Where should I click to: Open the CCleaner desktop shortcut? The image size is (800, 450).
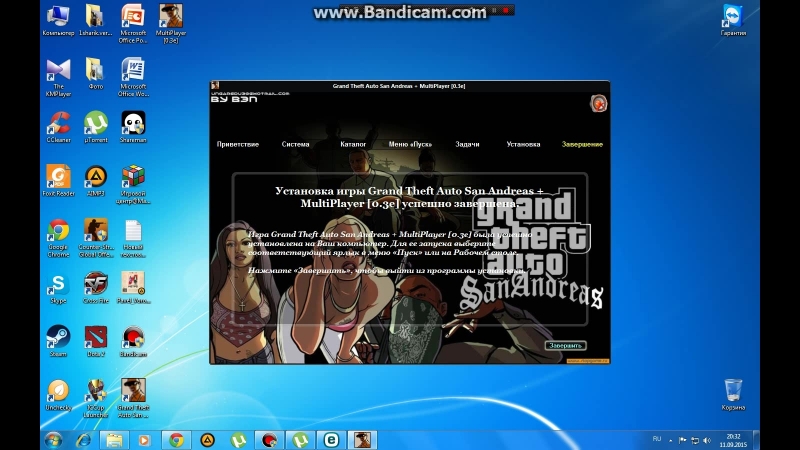[x=58, y=127]
